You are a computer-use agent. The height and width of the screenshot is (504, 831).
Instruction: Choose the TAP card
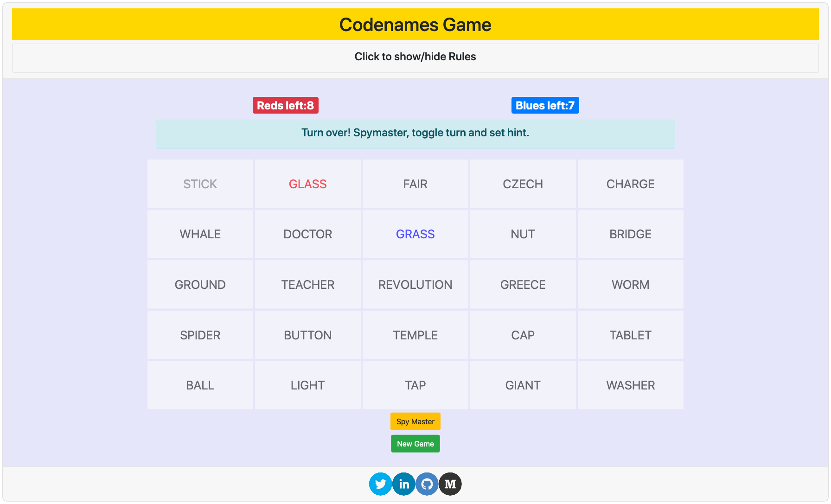tap(415, 385)
